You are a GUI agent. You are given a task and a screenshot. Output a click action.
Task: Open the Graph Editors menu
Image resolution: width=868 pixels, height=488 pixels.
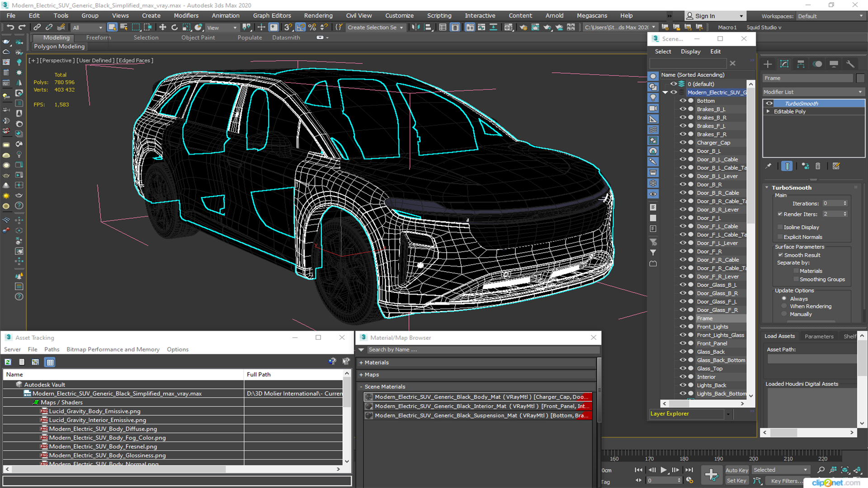(272, 15)
